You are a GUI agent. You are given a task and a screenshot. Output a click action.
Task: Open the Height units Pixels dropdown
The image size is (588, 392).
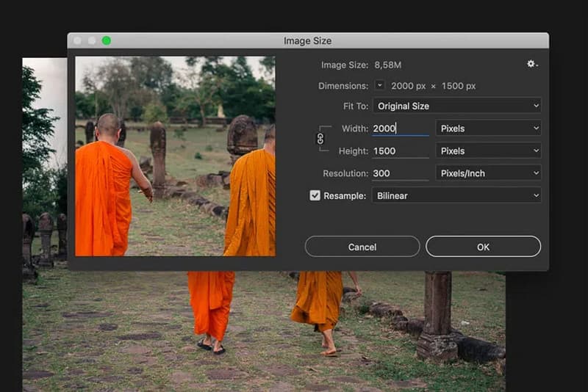tap(488, 150)
